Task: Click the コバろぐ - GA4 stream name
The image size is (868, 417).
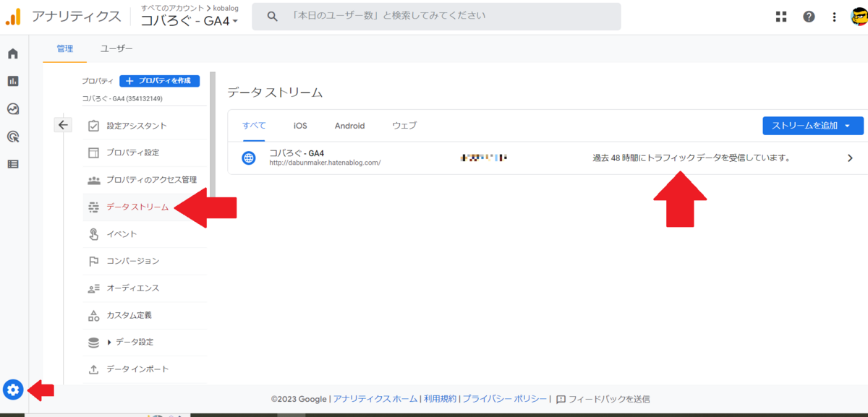Action: coord(297,152)
